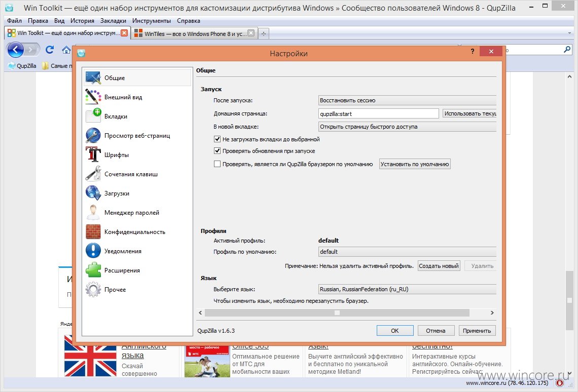Open the Вид menu

point(59,21)
